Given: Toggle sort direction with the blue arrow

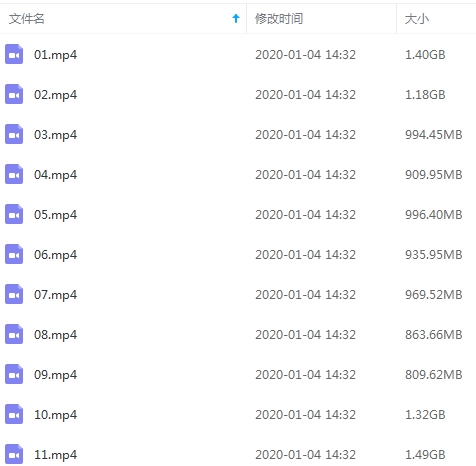Looking at the screenshot, I should coord(236,18).
